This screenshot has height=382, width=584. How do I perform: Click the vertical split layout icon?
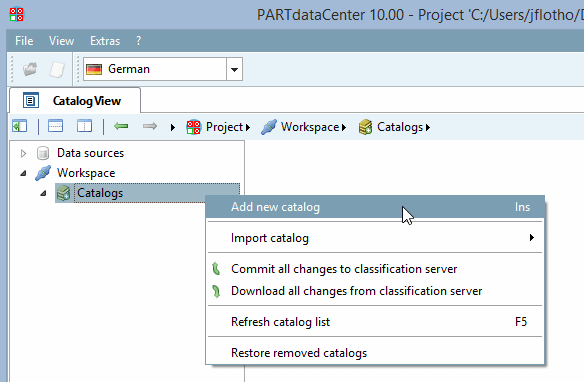84,126
